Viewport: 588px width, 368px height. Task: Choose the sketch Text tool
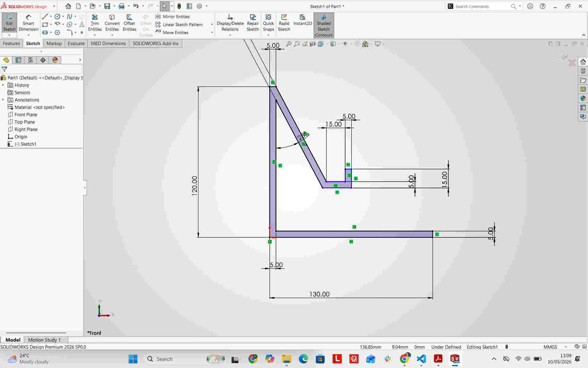tap(82, 25)
